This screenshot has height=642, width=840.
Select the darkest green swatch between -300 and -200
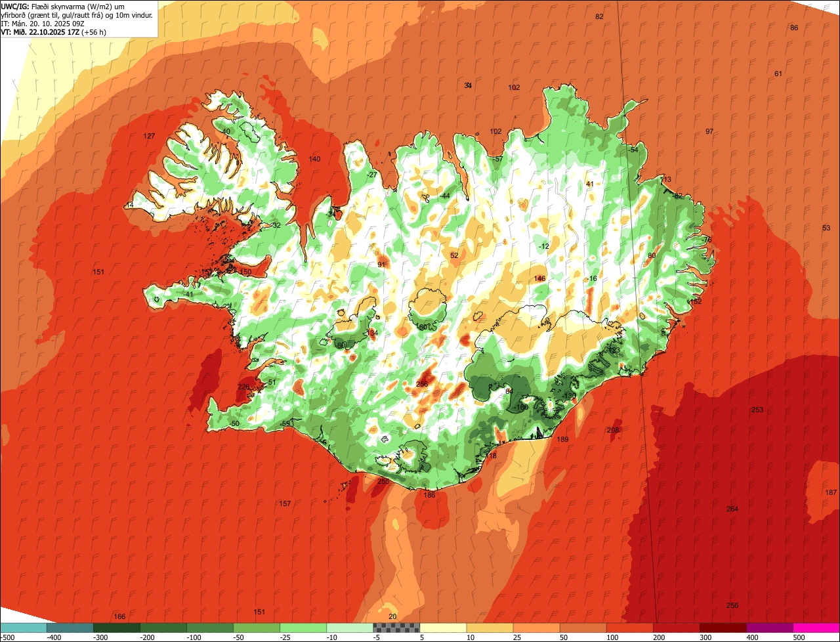[116, 628]
